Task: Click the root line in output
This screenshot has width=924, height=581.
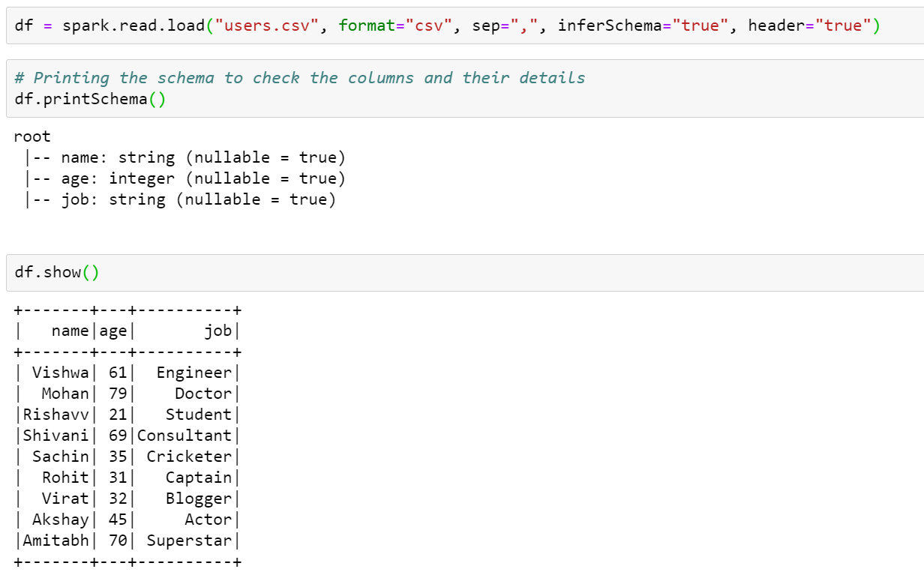Action: tap(32, 136)
